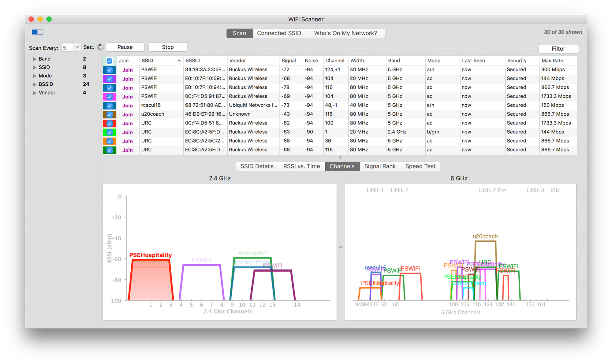Screen dimensions: 612x364
Task: Open the Filter button
Action: (558, 49)
